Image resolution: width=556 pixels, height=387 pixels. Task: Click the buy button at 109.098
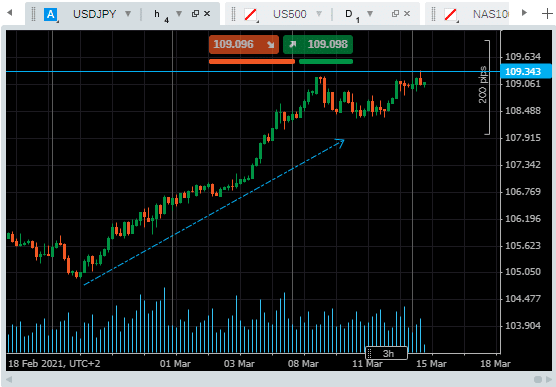pyautogui.click(x=318, y=44)
